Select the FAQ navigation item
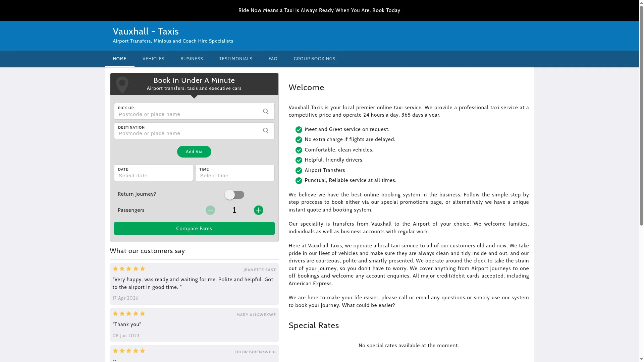The height and width of the screenshot is (362, 644). coord(273,59)
